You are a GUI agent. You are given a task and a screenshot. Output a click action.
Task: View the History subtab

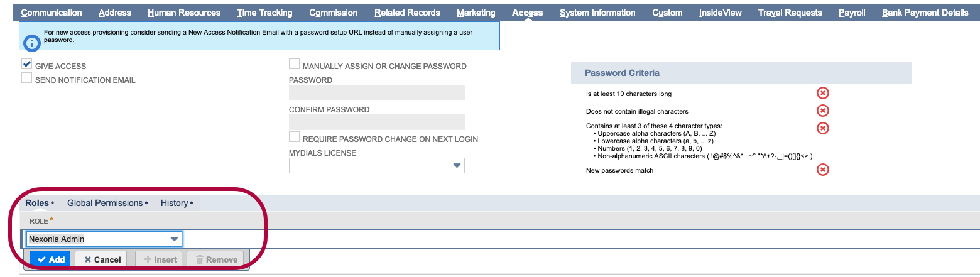click(x=174, y=203)
